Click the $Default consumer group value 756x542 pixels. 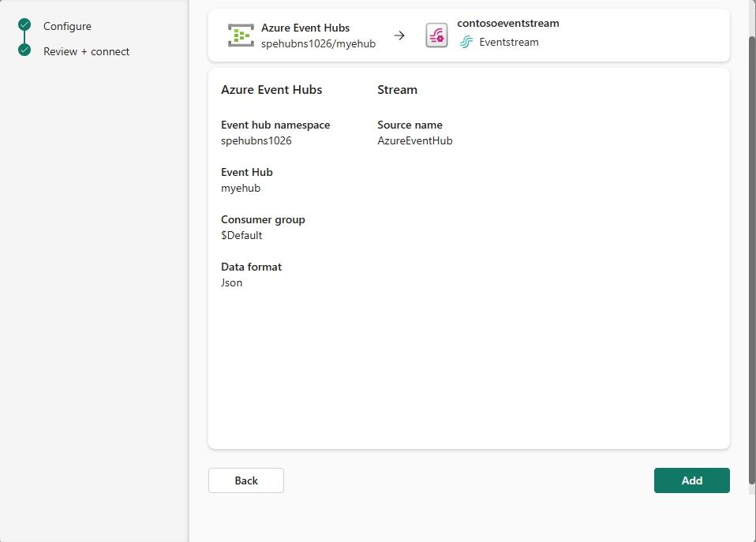[241, 235]
